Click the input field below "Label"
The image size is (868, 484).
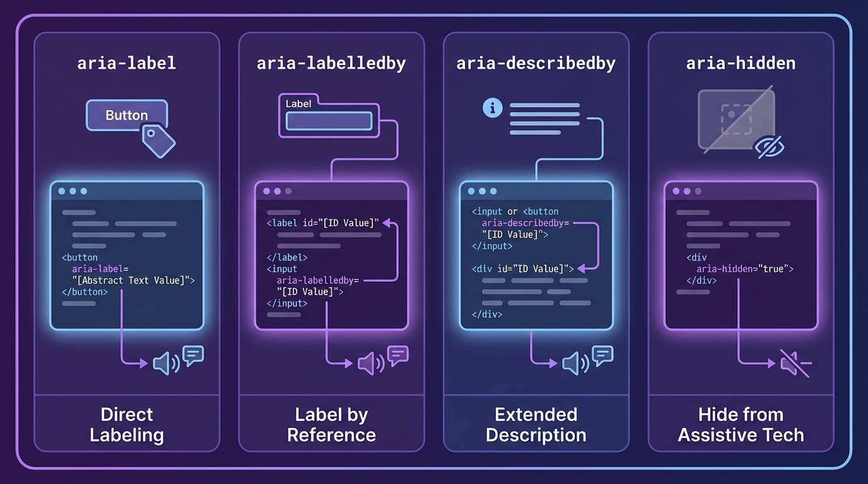point(328,121)
